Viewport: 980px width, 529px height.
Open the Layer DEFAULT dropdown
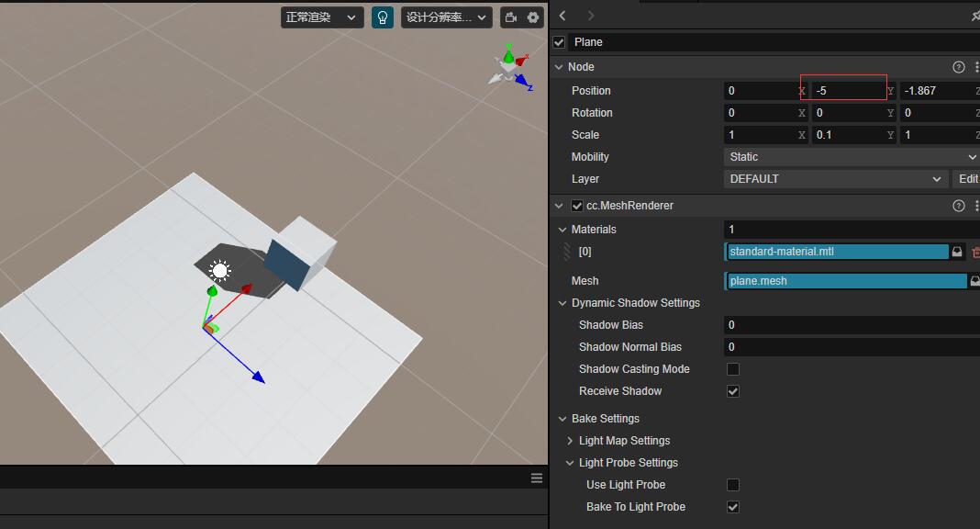click(836, 179)
